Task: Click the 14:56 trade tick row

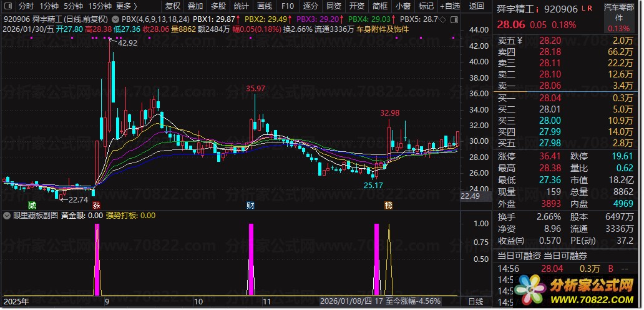Action: 565,269
